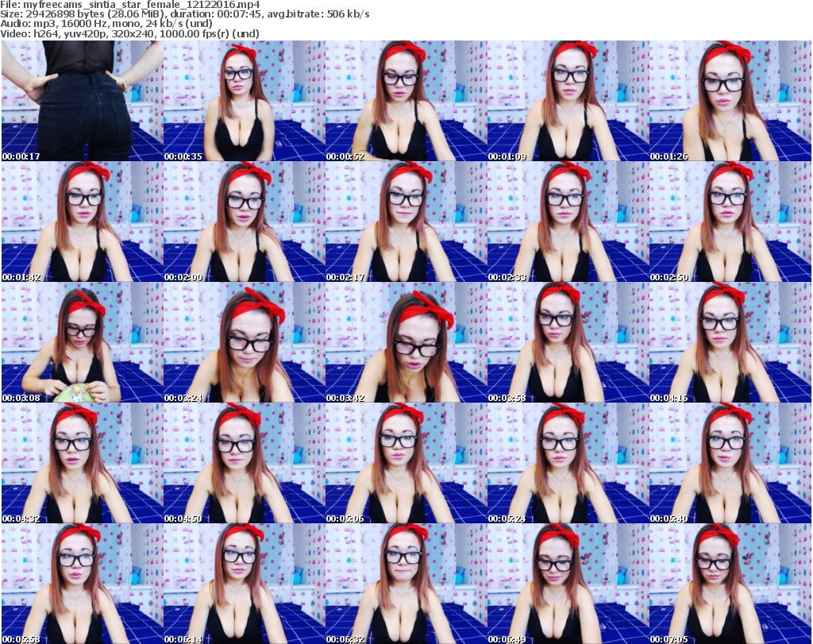The height and width of the screenshot is (644, 813).
Task: Select the thumbnail at 00:04:50
Action: (x=245, y=464)
